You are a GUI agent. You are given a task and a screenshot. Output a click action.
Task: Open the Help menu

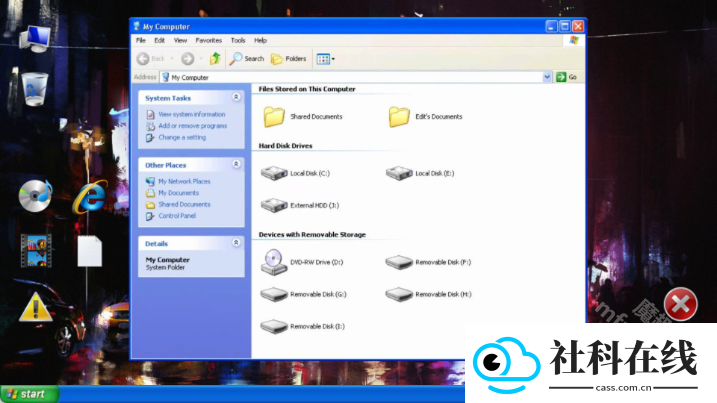tap(260, 40)
